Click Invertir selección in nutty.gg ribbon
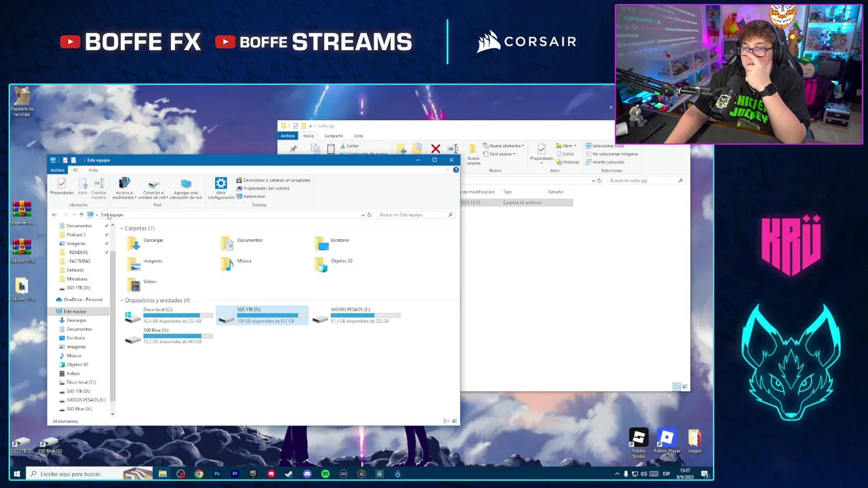This screenshot has width=868, height=488. [x=605, y=162]
